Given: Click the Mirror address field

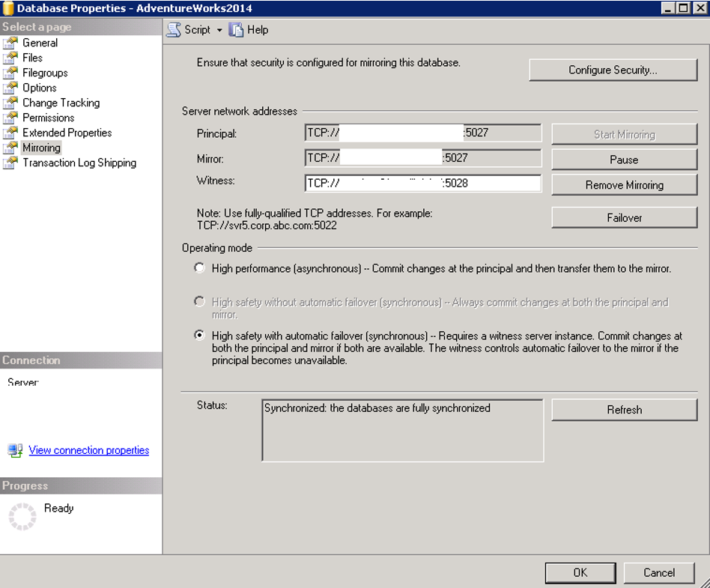Looking at the screenshot, I should [423, 159].
